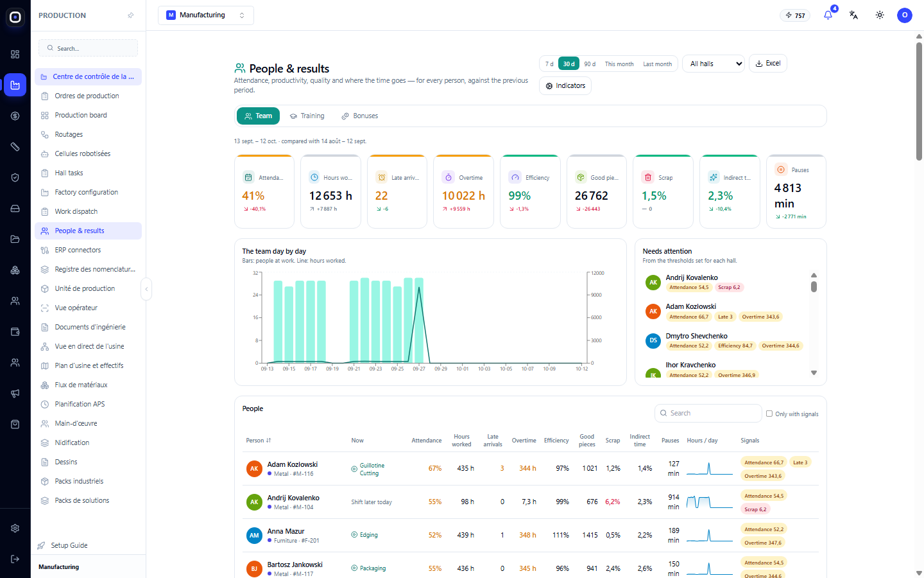The width and height of the screenshot is (924, 578).
Task: Open the wallet icon in left rail
Action: pos(15,331)
